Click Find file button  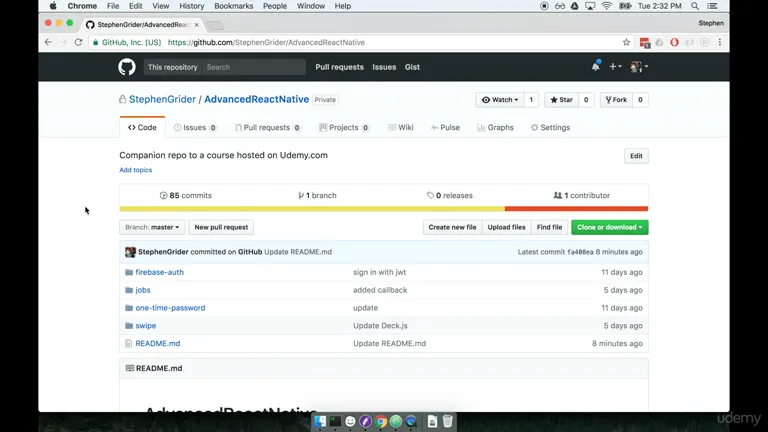tap(549, 227)
